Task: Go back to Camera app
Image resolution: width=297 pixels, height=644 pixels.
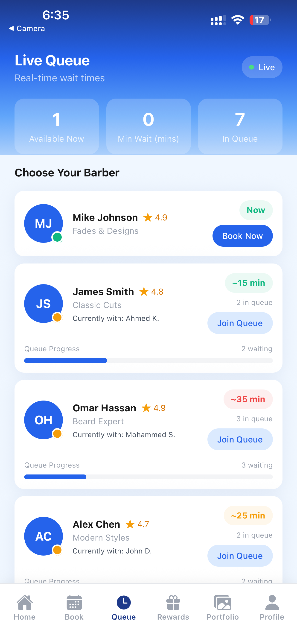Action: (27, 29)
